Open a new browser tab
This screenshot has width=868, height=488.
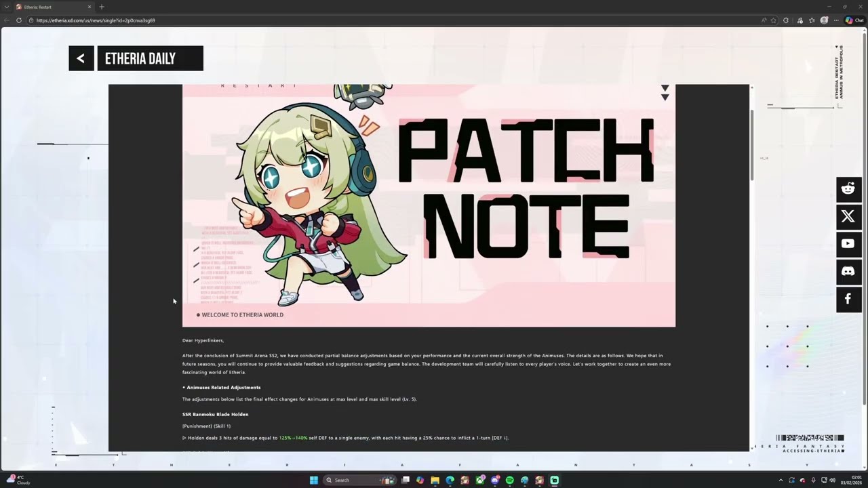[x=102, y=7]
